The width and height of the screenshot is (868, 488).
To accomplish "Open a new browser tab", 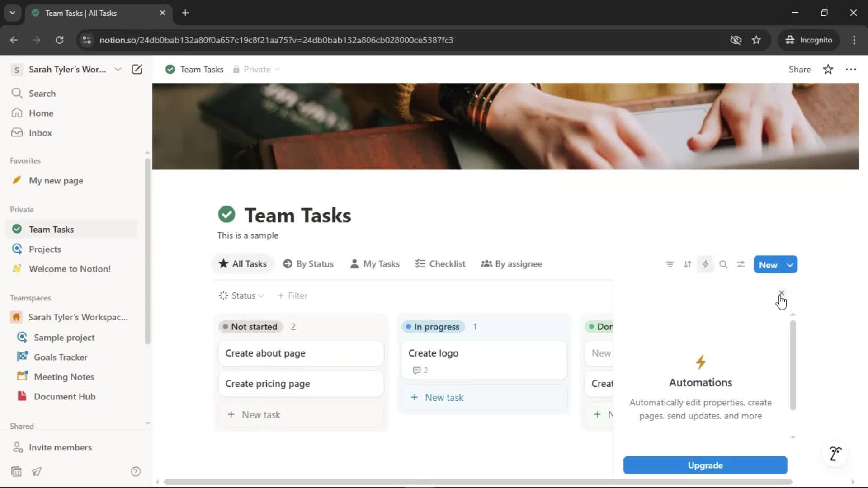I will [185, 13].
